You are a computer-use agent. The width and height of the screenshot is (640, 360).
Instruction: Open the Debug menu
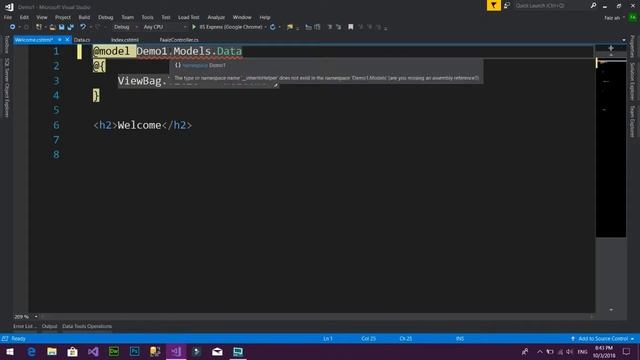tap(105, 17)
